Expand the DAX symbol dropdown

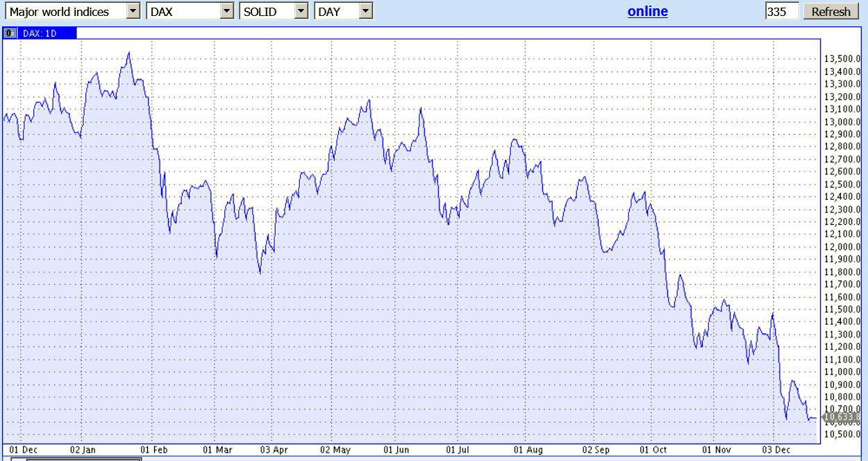pos(226,11)
